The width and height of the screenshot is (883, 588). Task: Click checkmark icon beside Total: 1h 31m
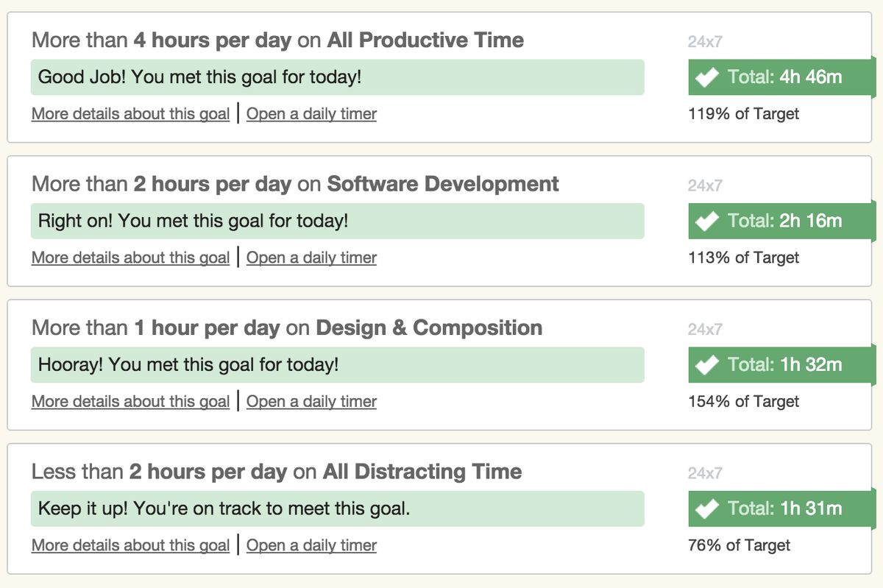coord(707,509)
